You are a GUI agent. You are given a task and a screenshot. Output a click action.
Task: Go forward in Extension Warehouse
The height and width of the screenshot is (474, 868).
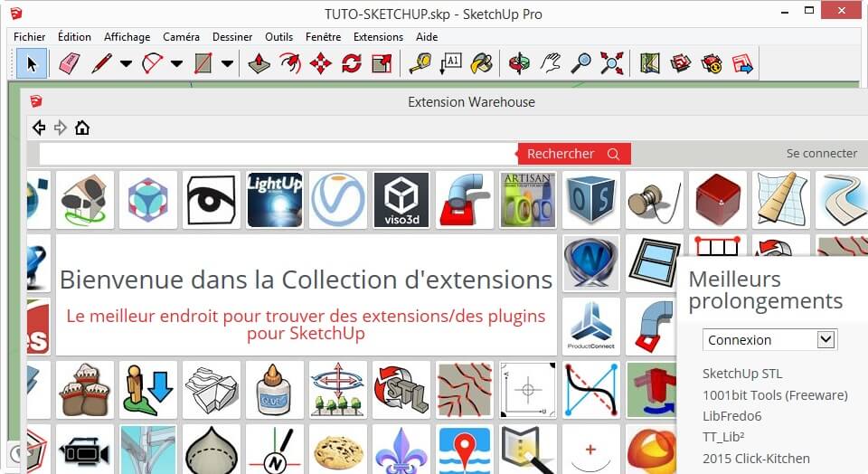61,128
